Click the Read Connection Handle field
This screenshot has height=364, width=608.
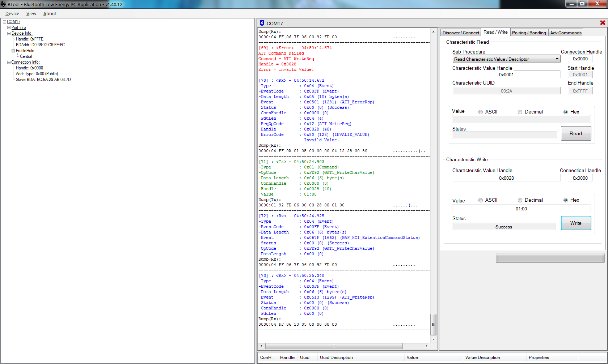pyautogui.click(x=580, y=59)
